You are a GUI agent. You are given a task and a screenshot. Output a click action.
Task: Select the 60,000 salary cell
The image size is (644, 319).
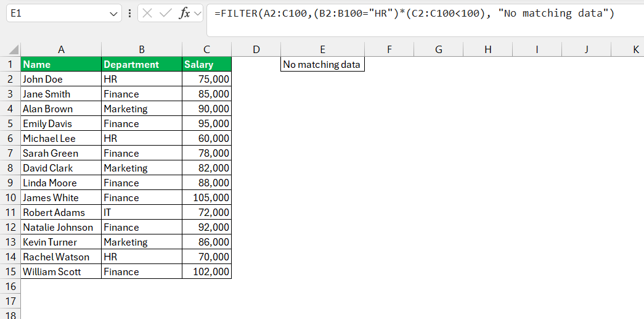(206, 138)
